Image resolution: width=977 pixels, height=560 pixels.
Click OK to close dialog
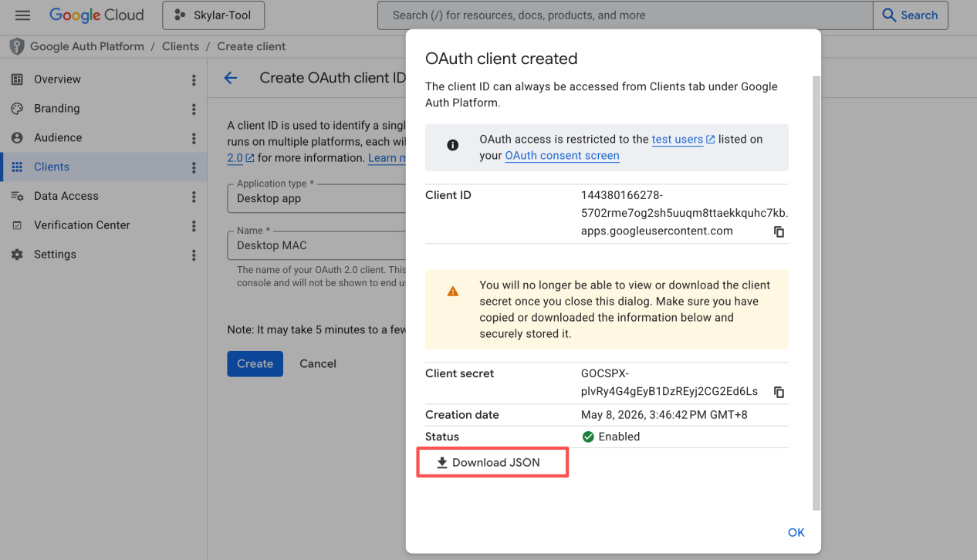[796, 532]
